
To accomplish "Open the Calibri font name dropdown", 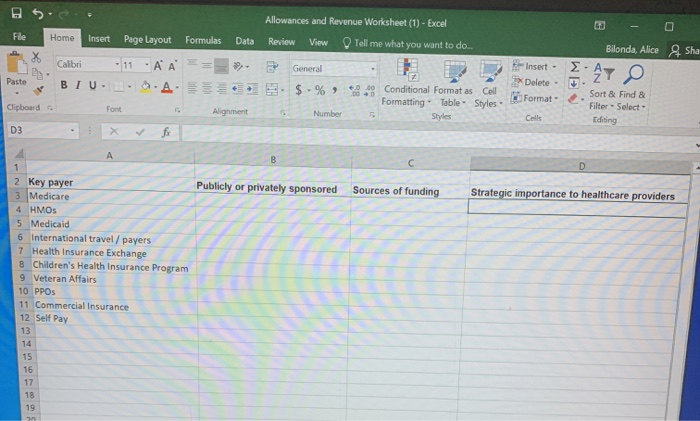I will click(x=117, y=65).
